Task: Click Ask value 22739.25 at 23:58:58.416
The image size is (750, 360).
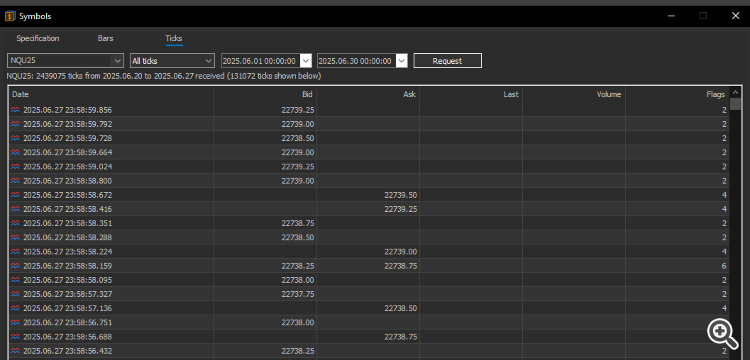Action: [400, 209]
